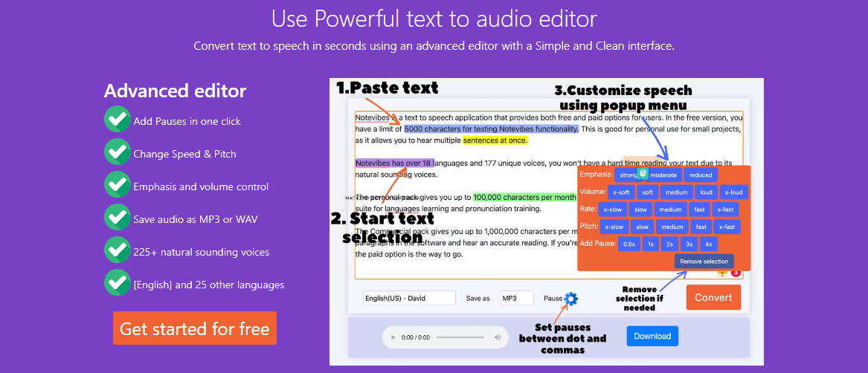Set volume to loud
Screen dimensions: 868x373
tap(706, 192)
